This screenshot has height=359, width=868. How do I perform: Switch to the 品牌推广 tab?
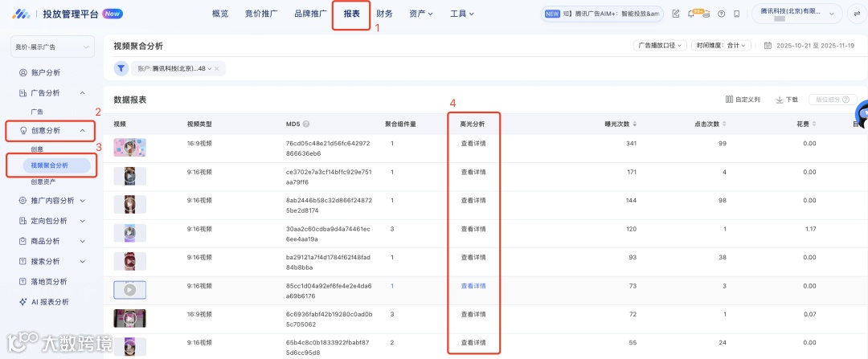tap(310, 14)
